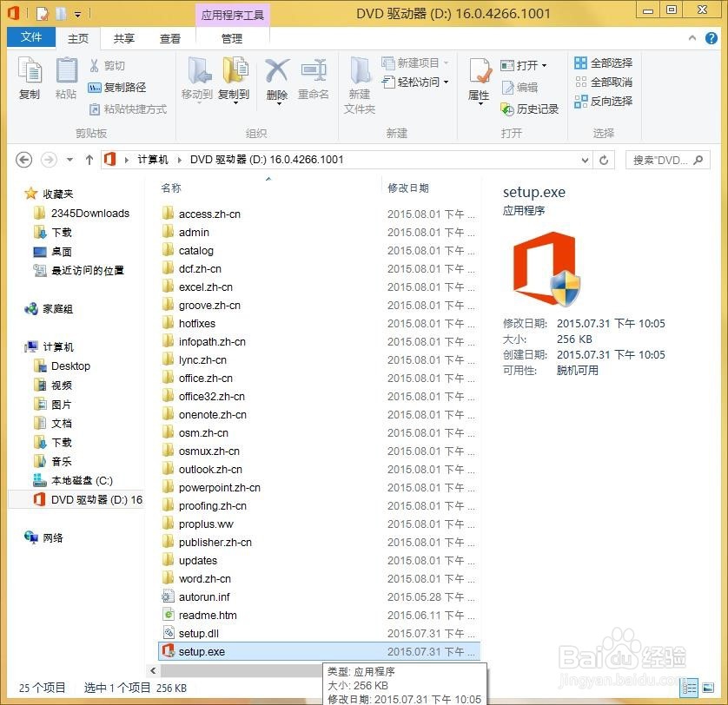Switch to the 共享 ribbon tab
The image size is (728, 705).
tap(123, 37)
